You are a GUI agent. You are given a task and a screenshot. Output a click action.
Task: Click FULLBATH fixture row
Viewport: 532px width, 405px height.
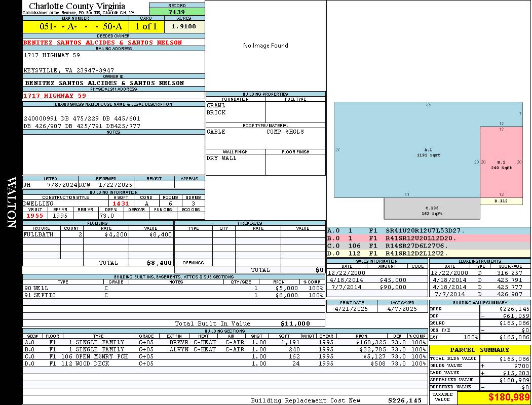pos(98,234)
